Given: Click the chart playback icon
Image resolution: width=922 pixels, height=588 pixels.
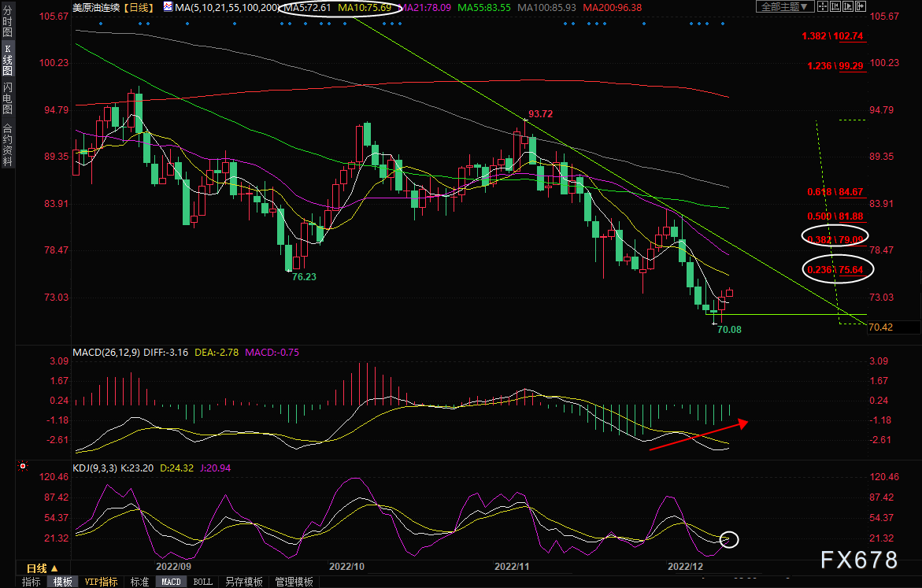Looking at the screenshot, I should (849, 6).
